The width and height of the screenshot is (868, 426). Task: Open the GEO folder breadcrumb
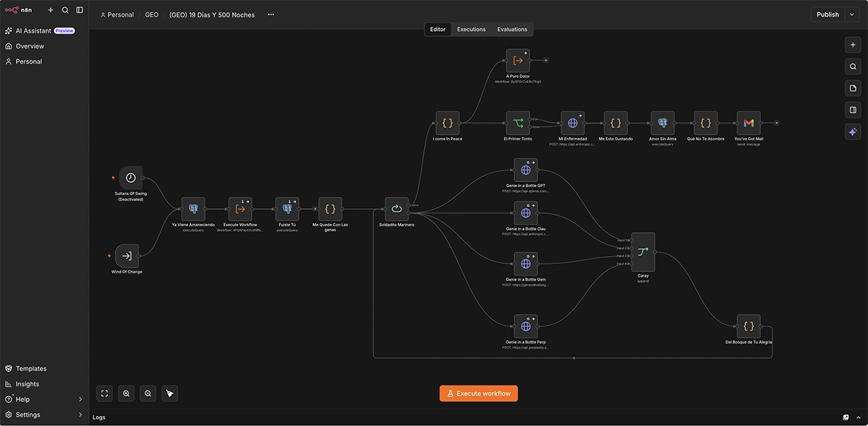(x=152, y=14)
